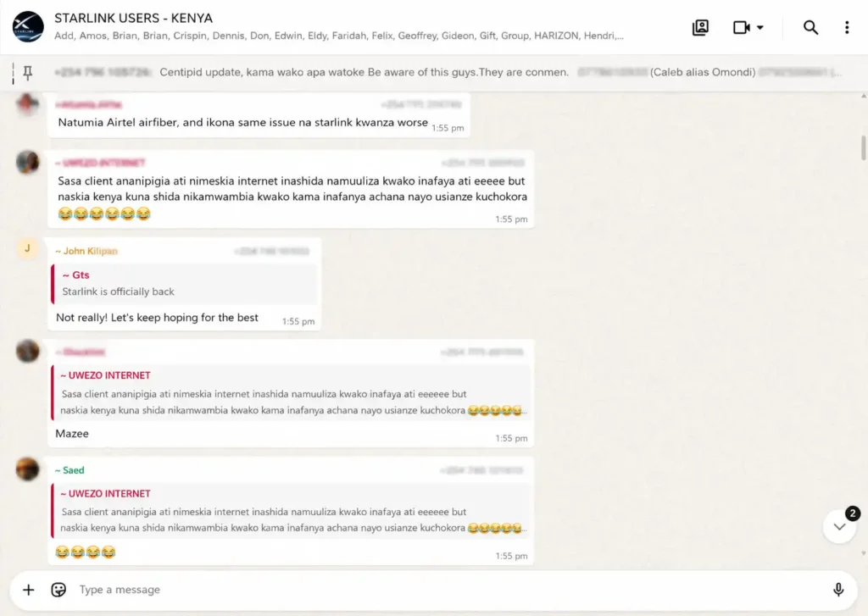Viewport: 868px width, 616px height.
Task: Open the plus attachment menu
Action: pos(28,590)
